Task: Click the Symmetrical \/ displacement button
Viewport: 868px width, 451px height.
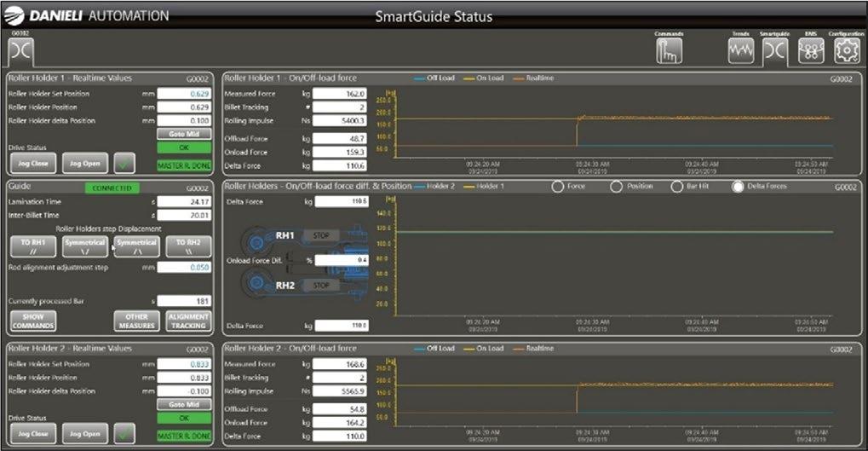Action: pyautogui.click(x=84, y=246)
